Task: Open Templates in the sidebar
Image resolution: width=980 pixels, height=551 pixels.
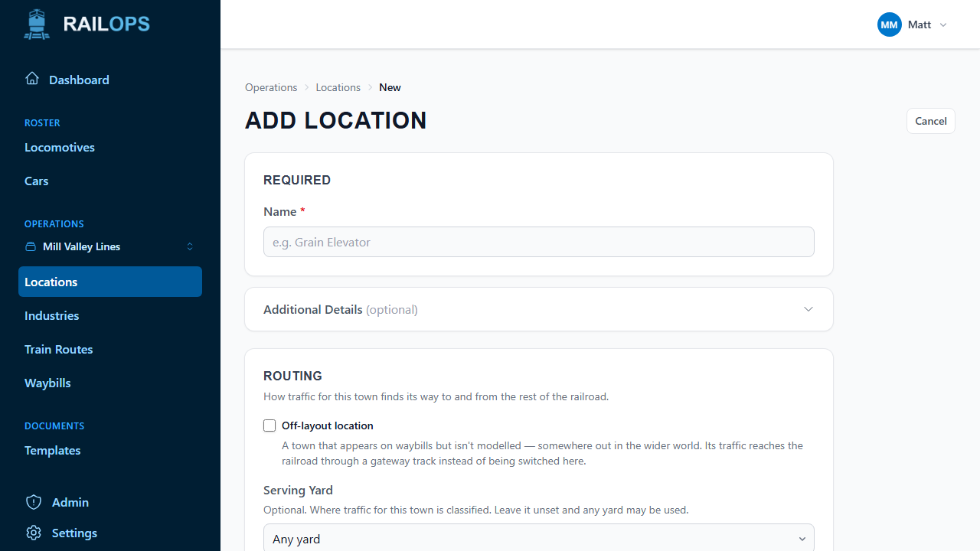Action: [110, 450]
